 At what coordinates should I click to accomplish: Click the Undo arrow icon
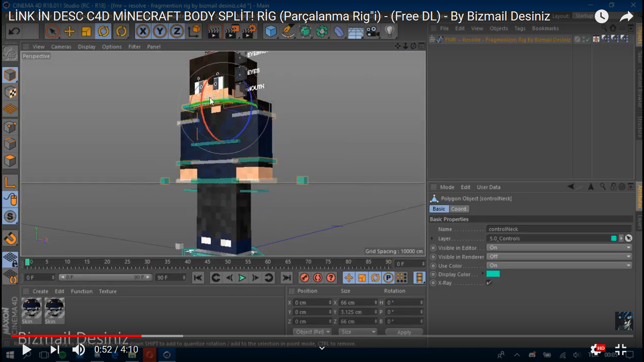[x=14, y=32]
